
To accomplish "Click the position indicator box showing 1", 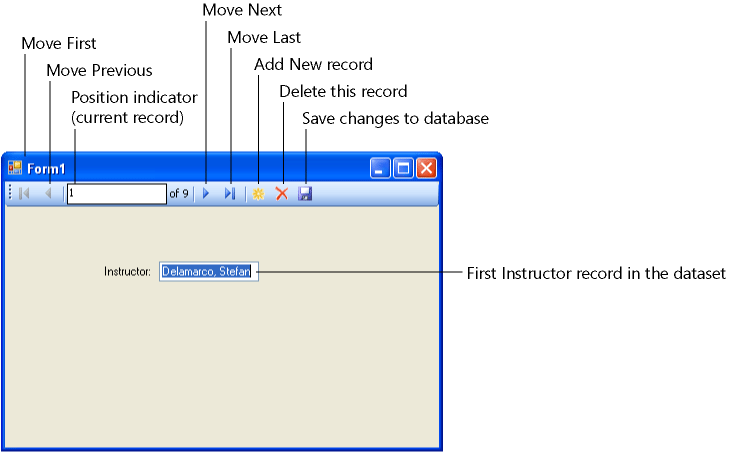I will point(117,193).
